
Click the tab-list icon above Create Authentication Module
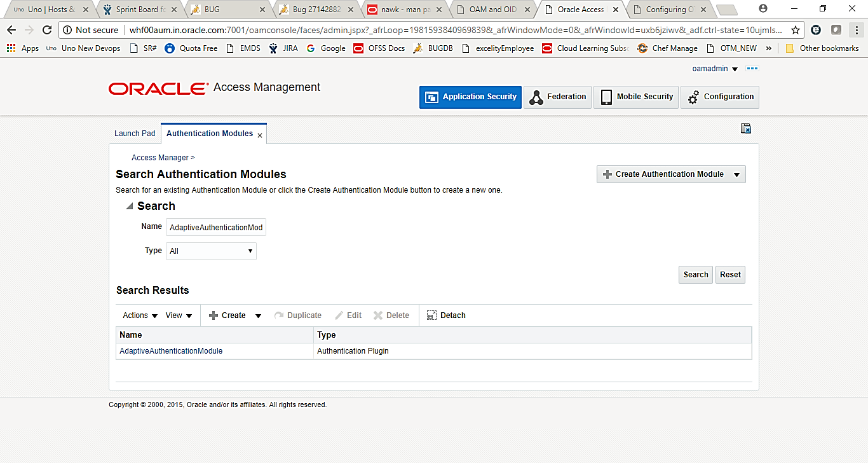(x=746, y=128)
